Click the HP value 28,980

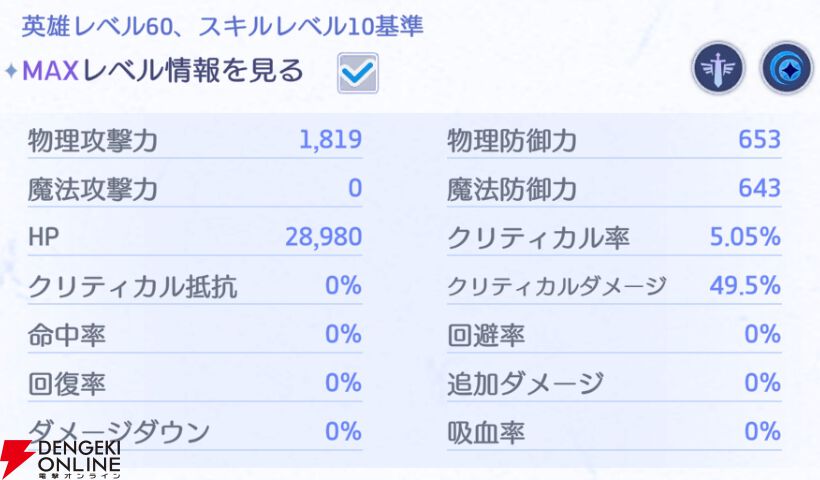click(324, 237)
